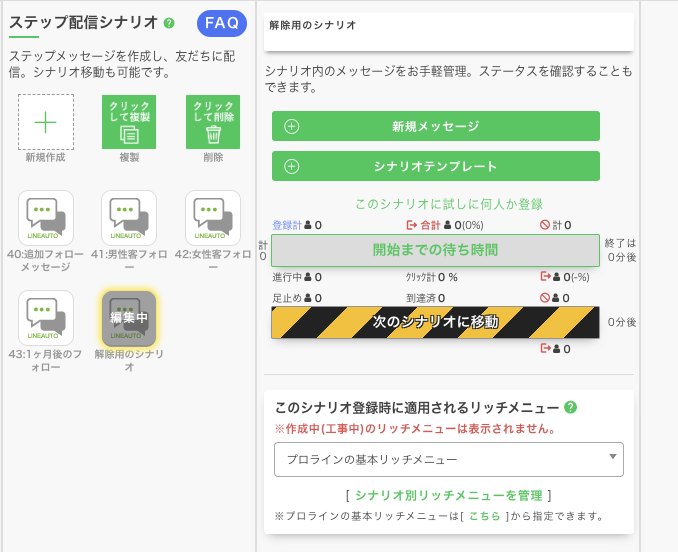Click help icon next to リッチメニュー heading

pyautogui.click(x=570, y=408)
